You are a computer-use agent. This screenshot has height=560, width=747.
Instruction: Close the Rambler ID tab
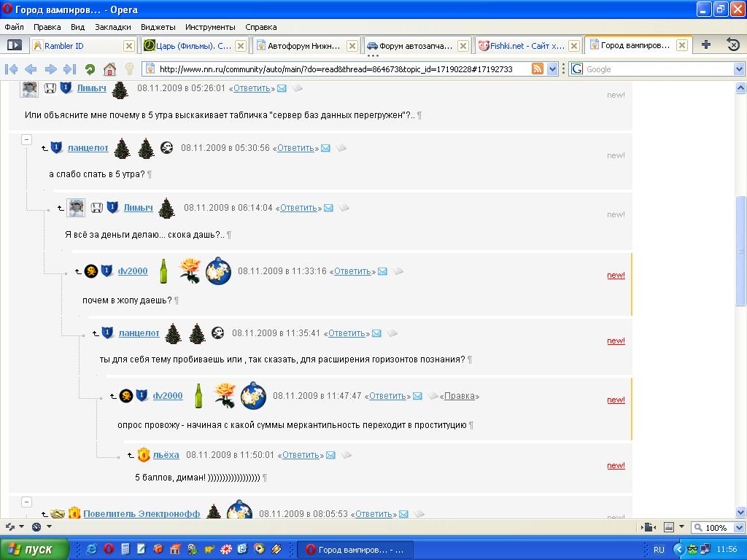129,45
